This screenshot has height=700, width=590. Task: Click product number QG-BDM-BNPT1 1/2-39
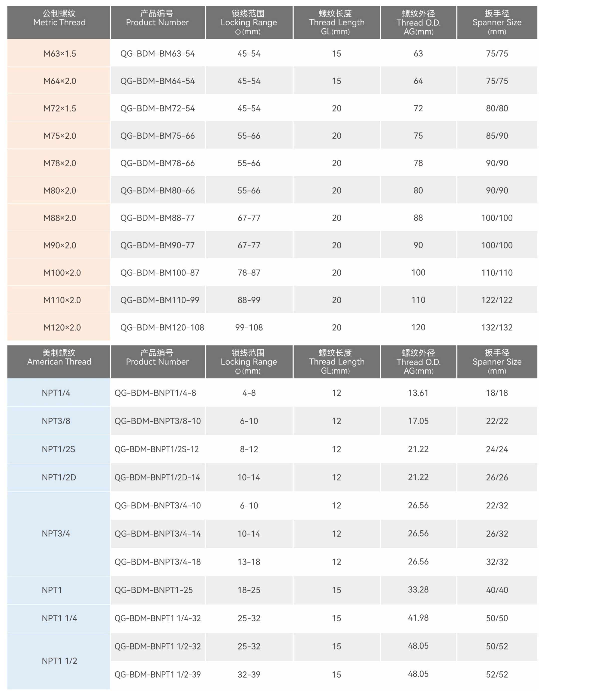(157, 675)
